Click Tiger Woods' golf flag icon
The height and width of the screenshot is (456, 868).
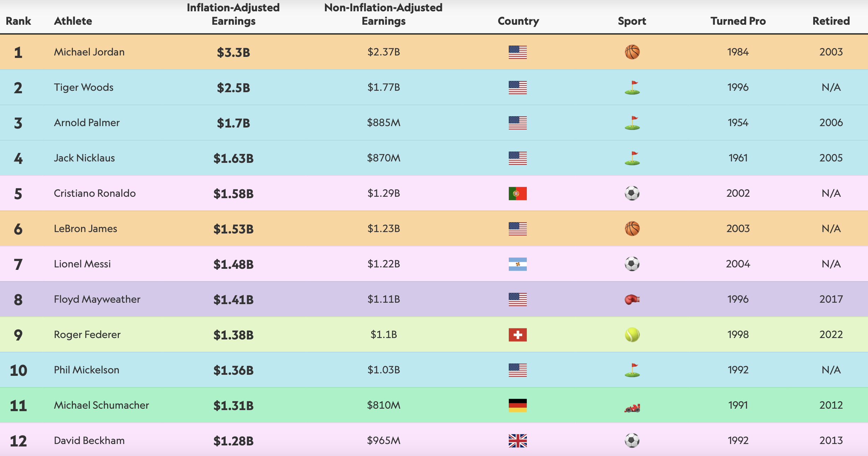pyautogui.click(x=632, y=88)
